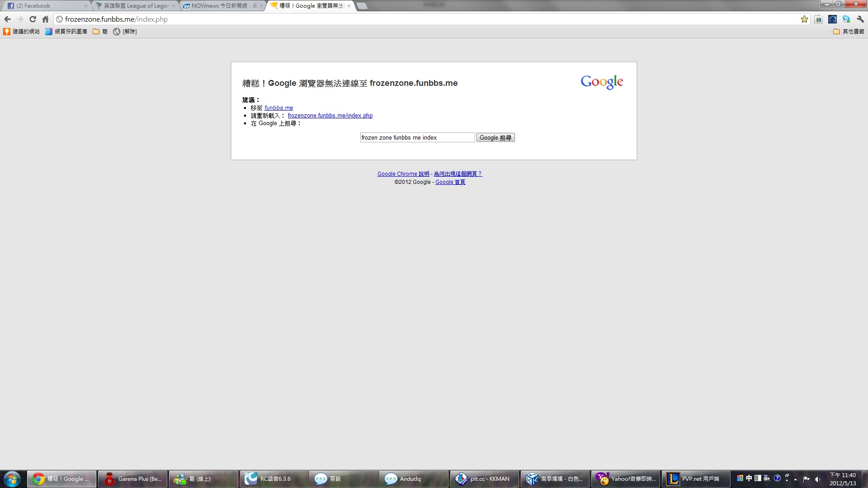Open the IE Tab extension icon

(818, 19)
